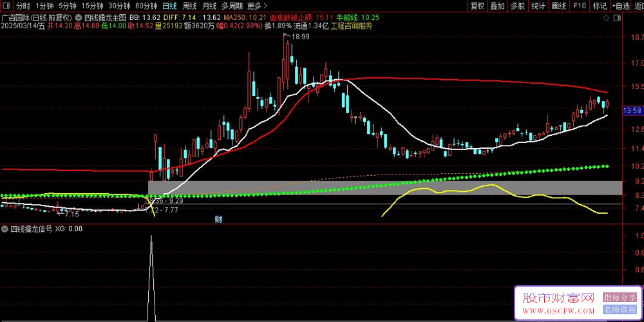This screenshot has width=644, height=322.
Task: Click the 叠加 overlay button
Action: coord(497,6)
